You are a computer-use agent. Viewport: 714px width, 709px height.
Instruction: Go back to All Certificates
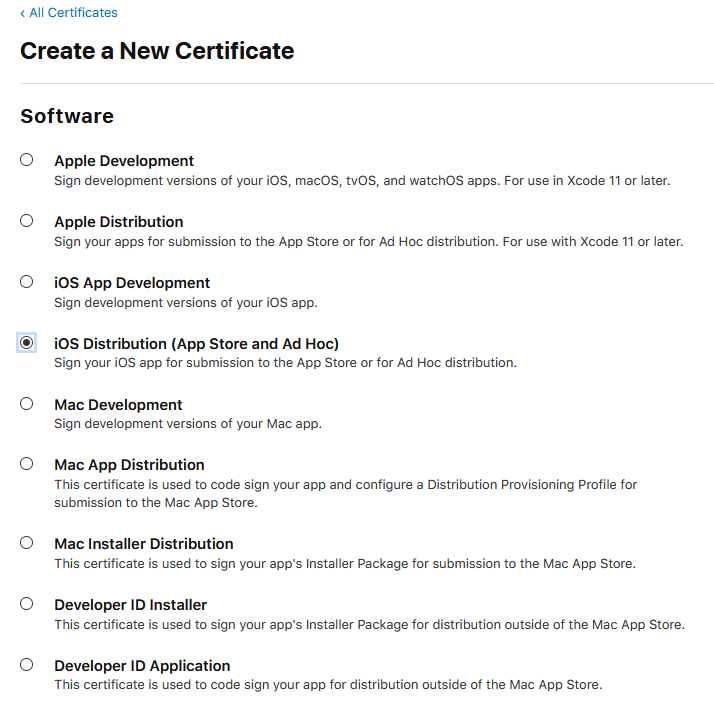pyautogui.click(x=68, y=13)
